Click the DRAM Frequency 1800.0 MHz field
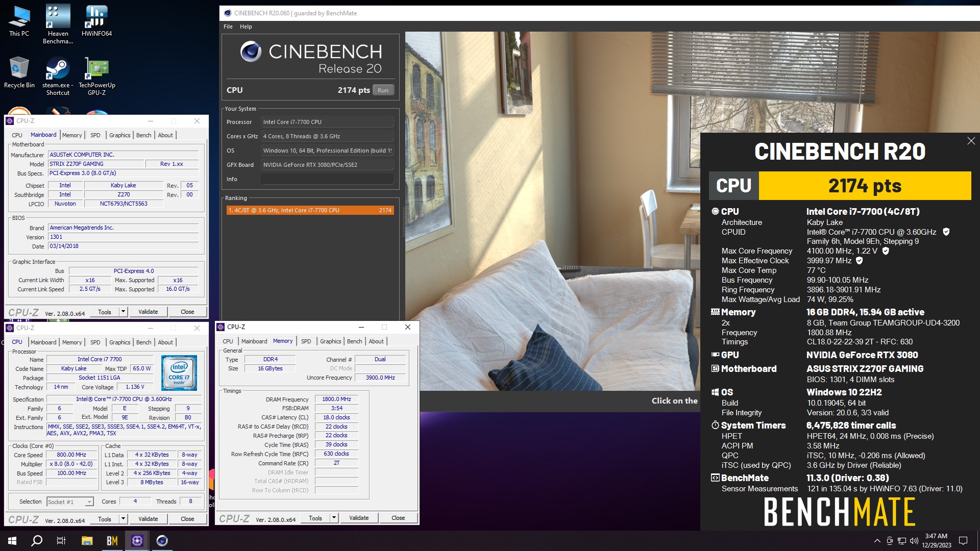 (x=336, y=399)
